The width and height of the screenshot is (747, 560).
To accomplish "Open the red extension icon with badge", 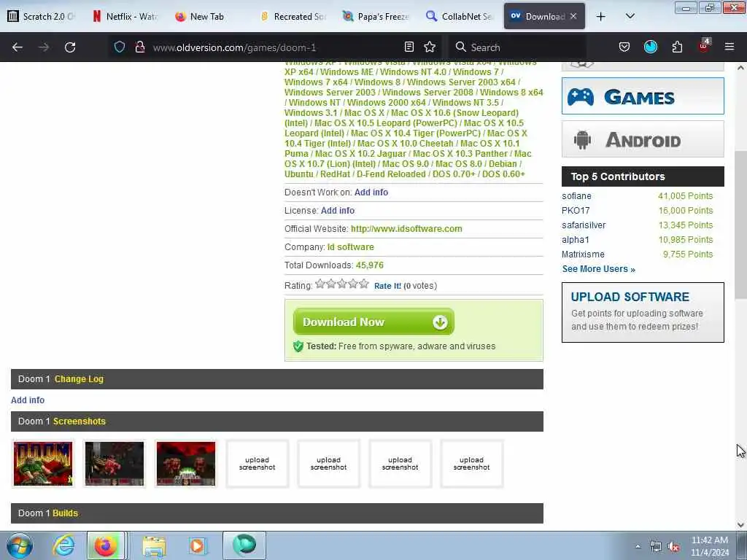I will point(704,46).
